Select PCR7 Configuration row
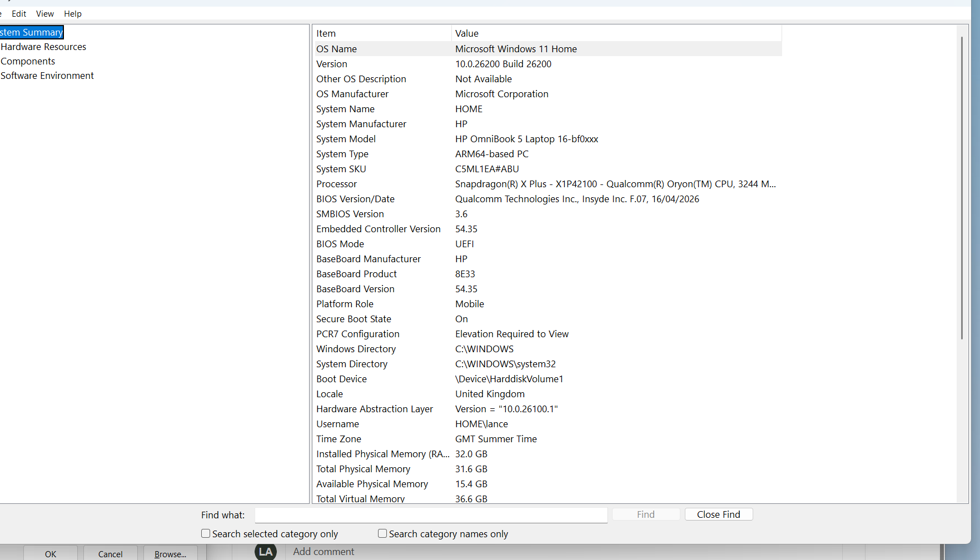 548,334
